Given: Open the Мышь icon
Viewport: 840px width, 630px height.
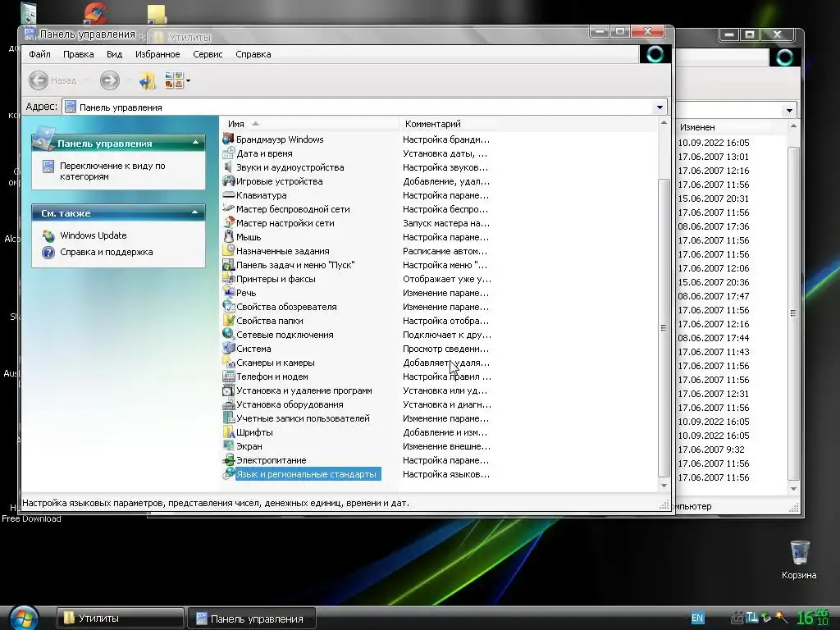Looking at the screenshot, I should [x=228, y=237].
